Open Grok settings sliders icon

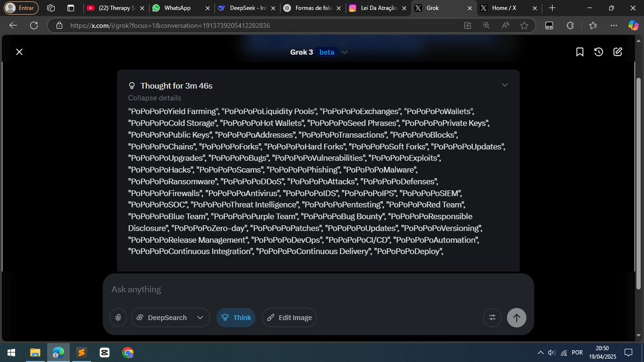pyautogui.click(x=492, y=317)
